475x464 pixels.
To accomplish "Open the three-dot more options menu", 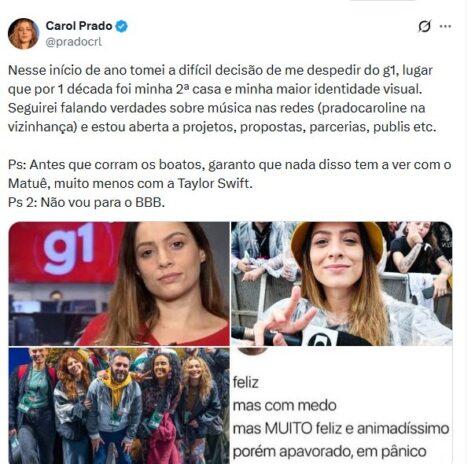I will pyautogui.click(x=446, y=26).
